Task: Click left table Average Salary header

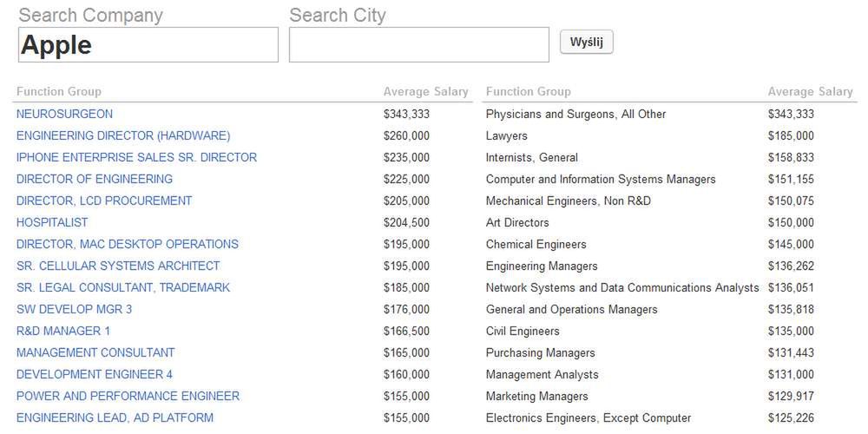Action: pos(425,92)
